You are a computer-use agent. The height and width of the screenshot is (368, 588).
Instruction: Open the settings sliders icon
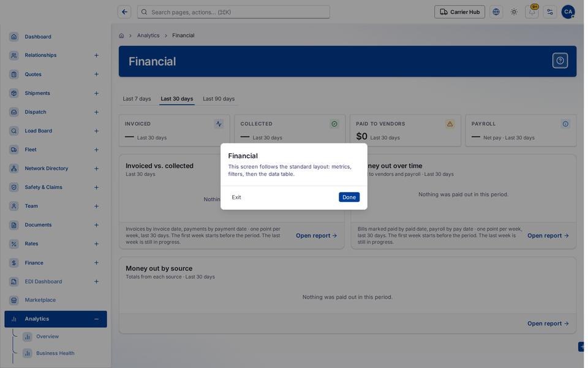(x=550, y=12)
